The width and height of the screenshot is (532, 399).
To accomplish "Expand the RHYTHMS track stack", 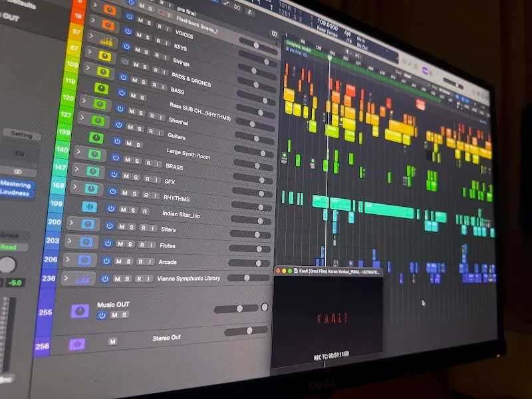I will pyautogui.click(x=74, y=186).
